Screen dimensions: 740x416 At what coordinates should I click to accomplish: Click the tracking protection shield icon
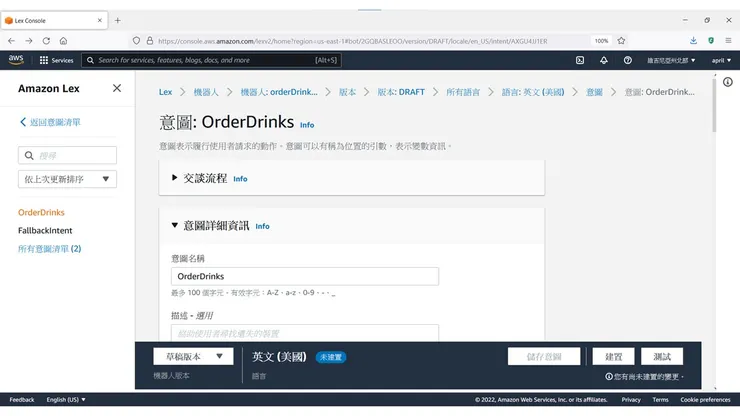point(136,41)
